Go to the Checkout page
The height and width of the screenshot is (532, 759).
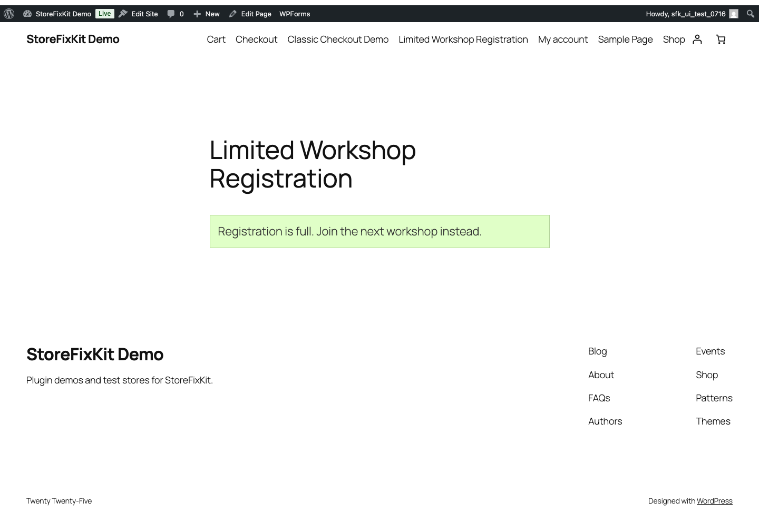[256, 40]
